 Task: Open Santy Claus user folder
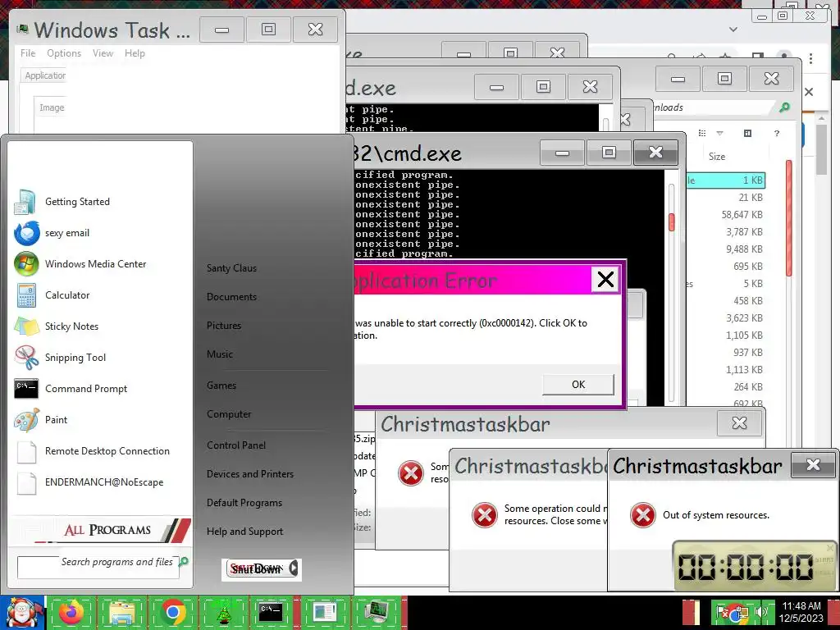coord(231,268)
